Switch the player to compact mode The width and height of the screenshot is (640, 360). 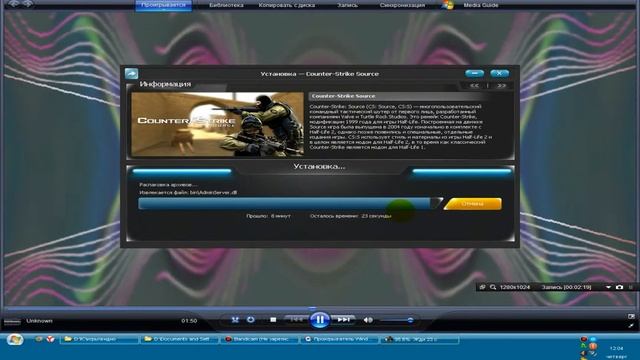631,316
